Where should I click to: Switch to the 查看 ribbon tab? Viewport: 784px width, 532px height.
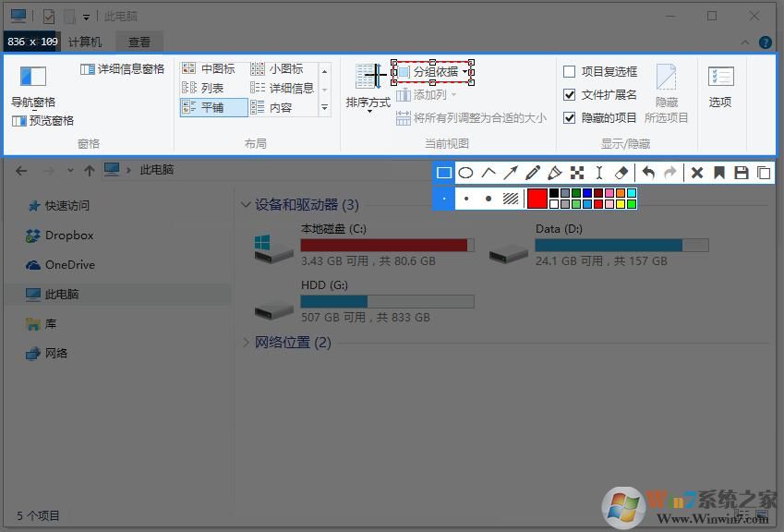(x=139, y=42)
